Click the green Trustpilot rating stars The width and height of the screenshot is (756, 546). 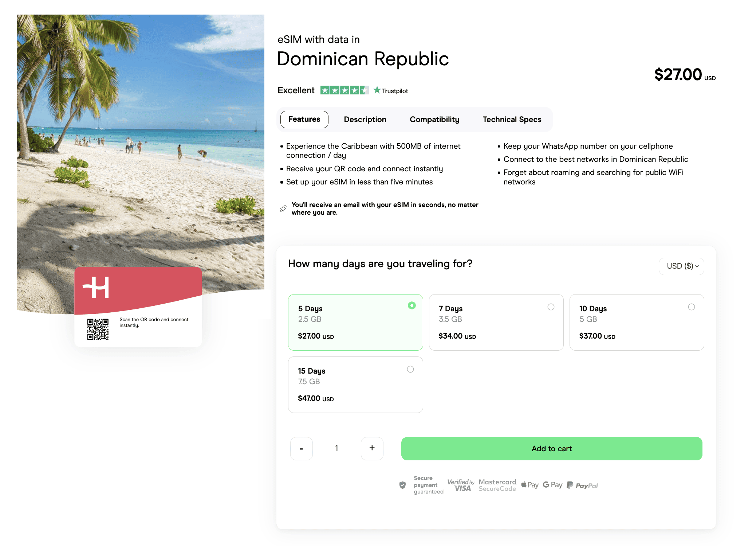tap(344, 90)
